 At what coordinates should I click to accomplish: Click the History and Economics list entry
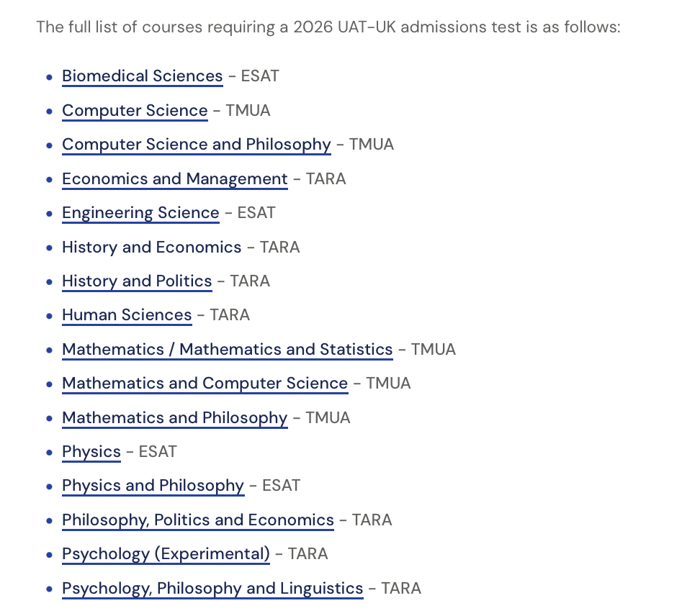point(181,247)
